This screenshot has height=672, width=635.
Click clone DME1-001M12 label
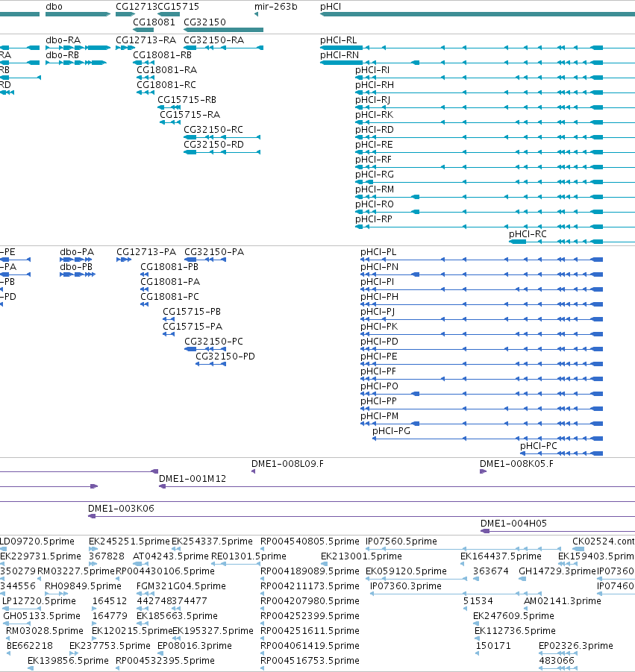click(x=193, y=479)
